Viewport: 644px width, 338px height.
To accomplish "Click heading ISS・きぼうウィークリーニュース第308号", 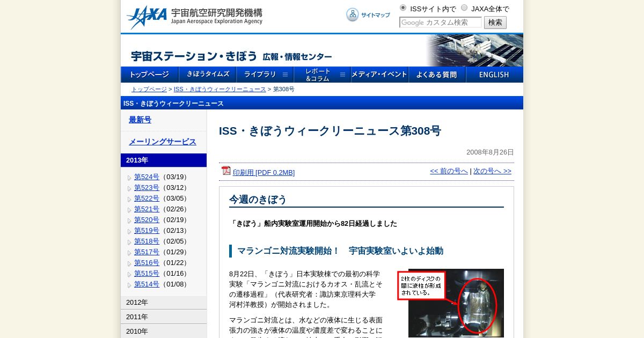I will (x=330, y=131).
